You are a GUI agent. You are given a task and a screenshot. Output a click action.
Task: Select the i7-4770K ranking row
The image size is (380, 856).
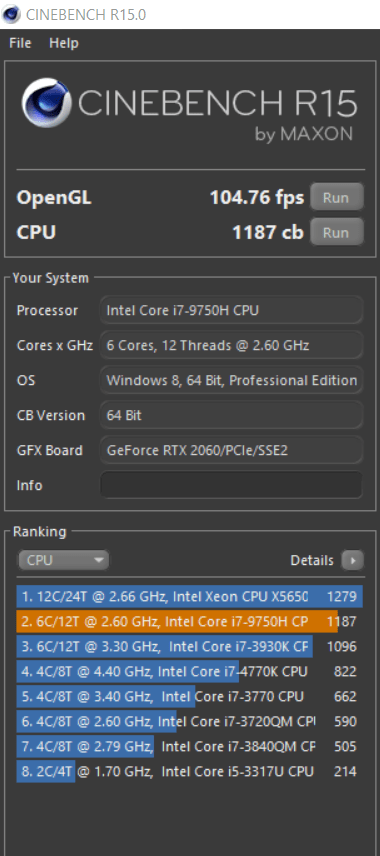click(189, 671)
